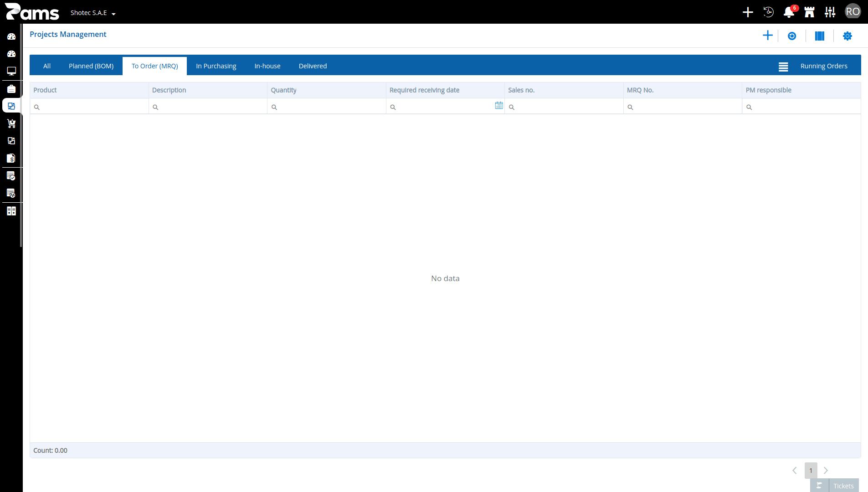Open the RO user avatar

click(x=853, y=12)
